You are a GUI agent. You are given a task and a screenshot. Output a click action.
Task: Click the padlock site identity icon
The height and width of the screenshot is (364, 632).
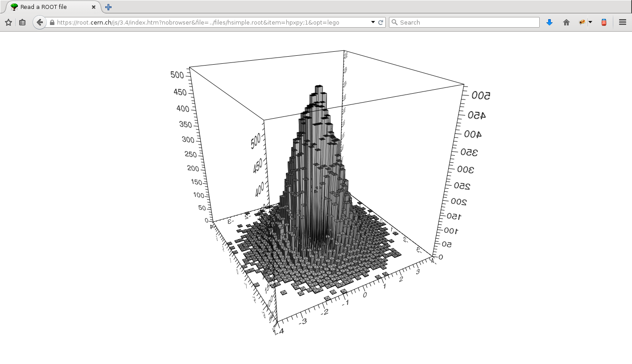tap(52, 22)
